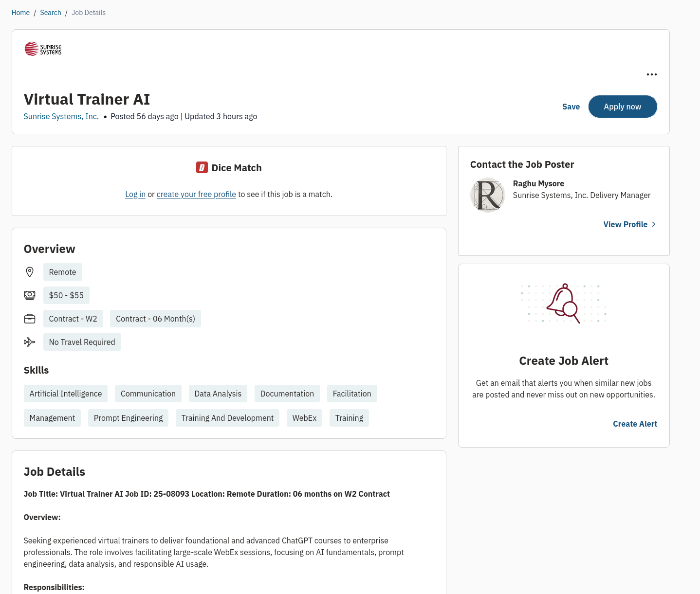This screenshot has width=700, height=594.
Task: Select the Prompt Engineering skill tag
Action: point(129,418)
